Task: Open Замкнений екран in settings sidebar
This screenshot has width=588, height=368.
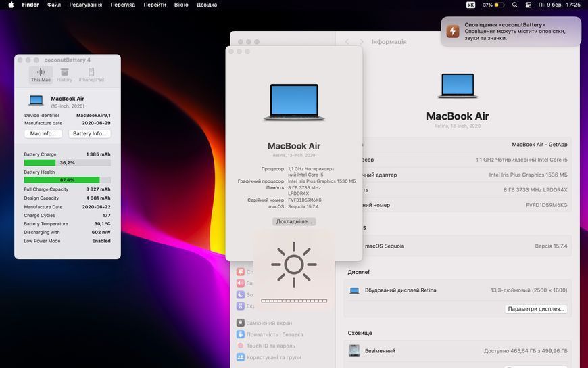Action: pyautogui.click(x=269, y=323)
